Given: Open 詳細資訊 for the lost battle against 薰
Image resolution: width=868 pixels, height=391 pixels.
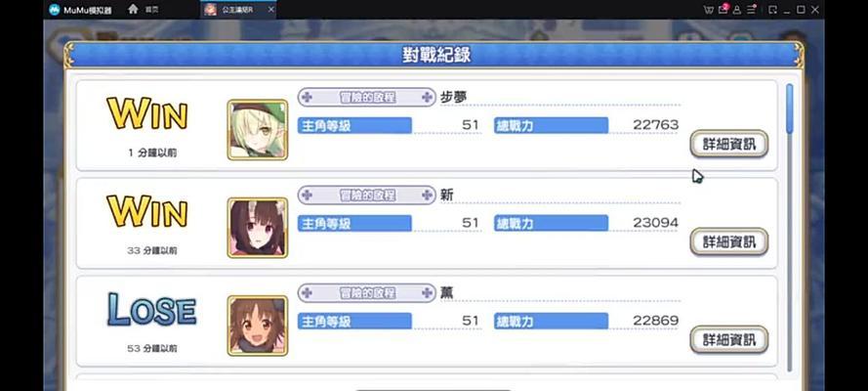Looking at the screenshot, I should point(729,339).
